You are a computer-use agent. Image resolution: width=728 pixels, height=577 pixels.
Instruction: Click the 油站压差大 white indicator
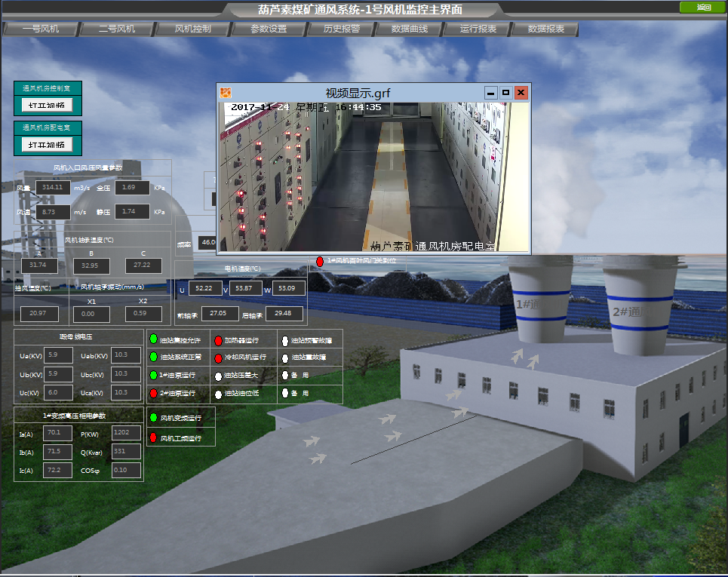click(218, 376)
